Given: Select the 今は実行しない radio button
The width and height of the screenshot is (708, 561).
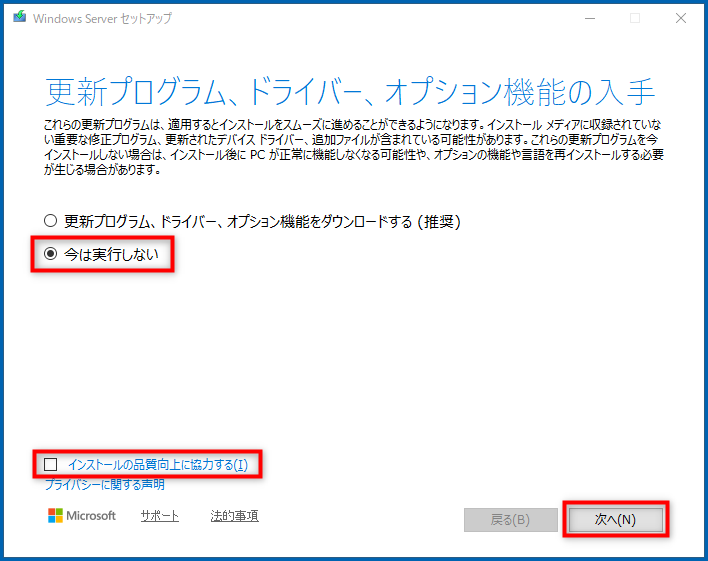Looking at the screenshot, I should (x=50, y=254).
